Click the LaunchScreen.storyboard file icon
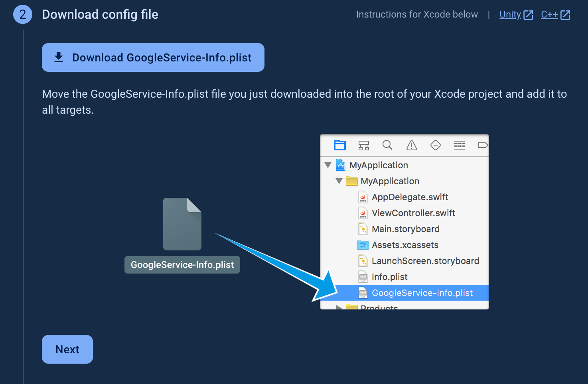The width and height of the screenshot is (588, 384). [x=363, y=261]
